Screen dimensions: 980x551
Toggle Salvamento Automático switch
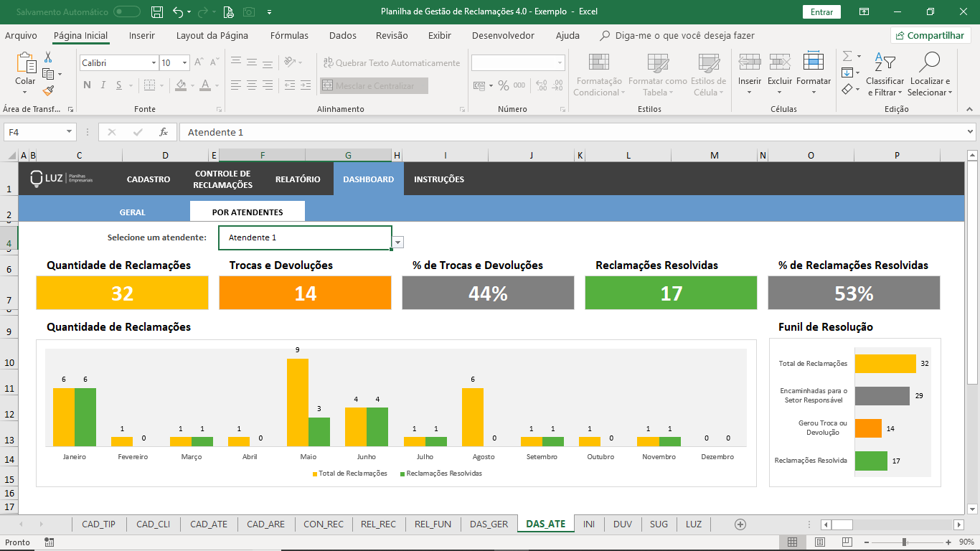click(x=127, y=12)
